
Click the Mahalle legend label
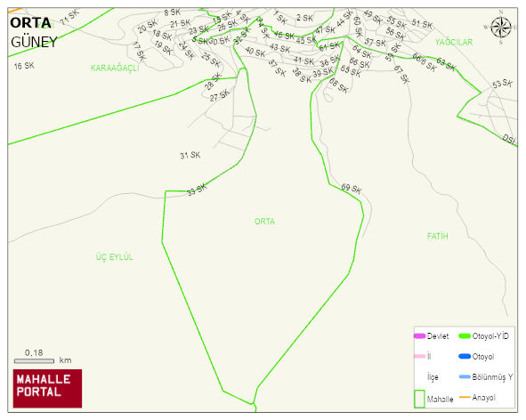coord(440,399)
